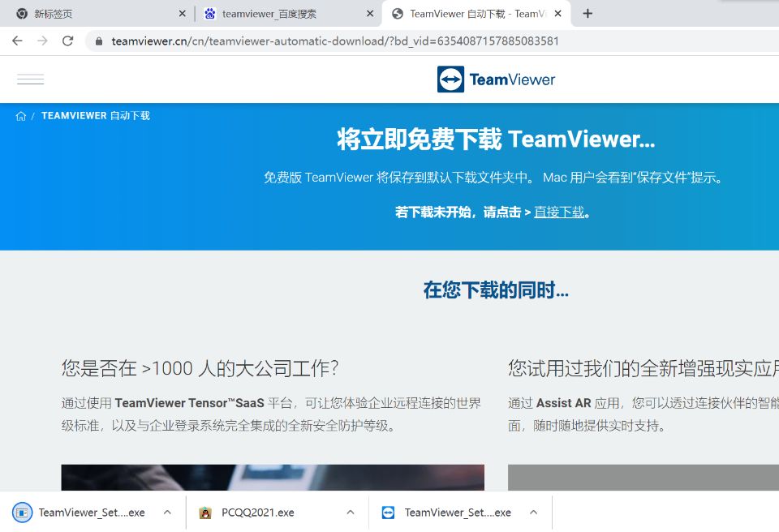
Task: Close the teamviewer_百度搜索 tab
Action: tap(370, 14)
